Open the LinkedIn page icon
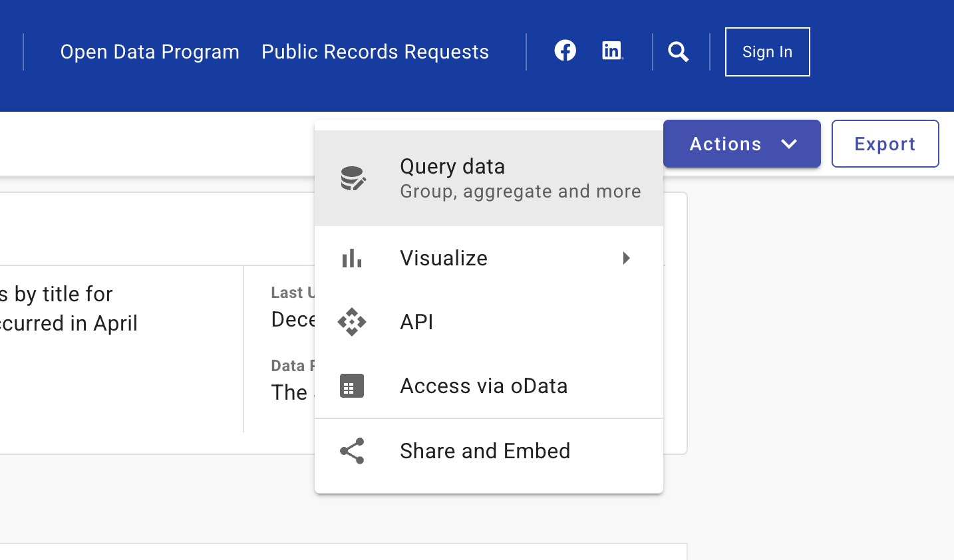This screenshot has height=560, width=954. (612, 51)
